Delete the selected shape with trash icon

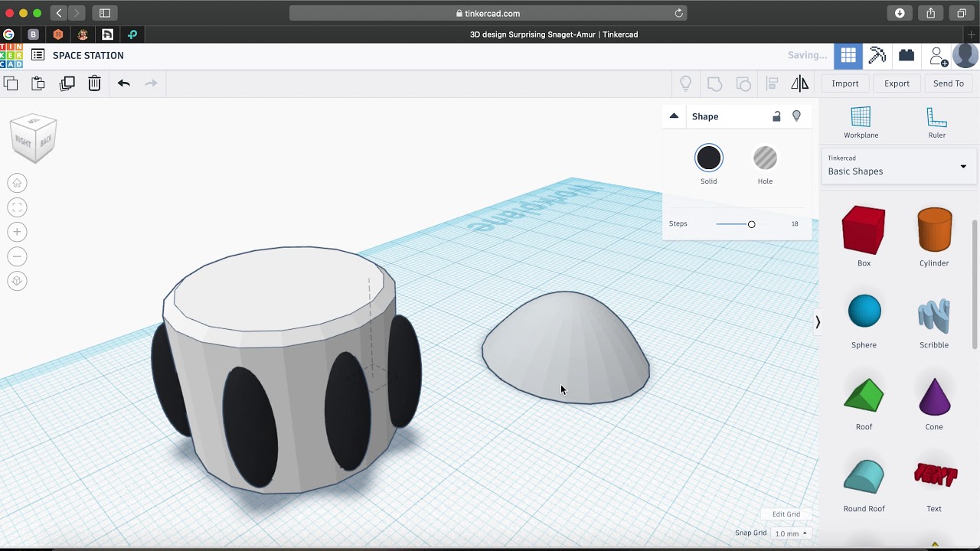94,83
